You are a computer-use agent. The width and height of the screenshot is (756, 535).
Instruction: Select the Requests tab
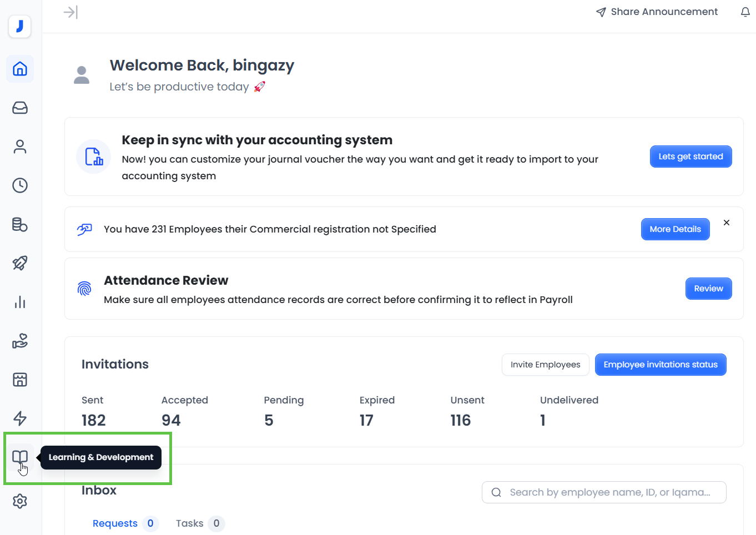point(115,523)
